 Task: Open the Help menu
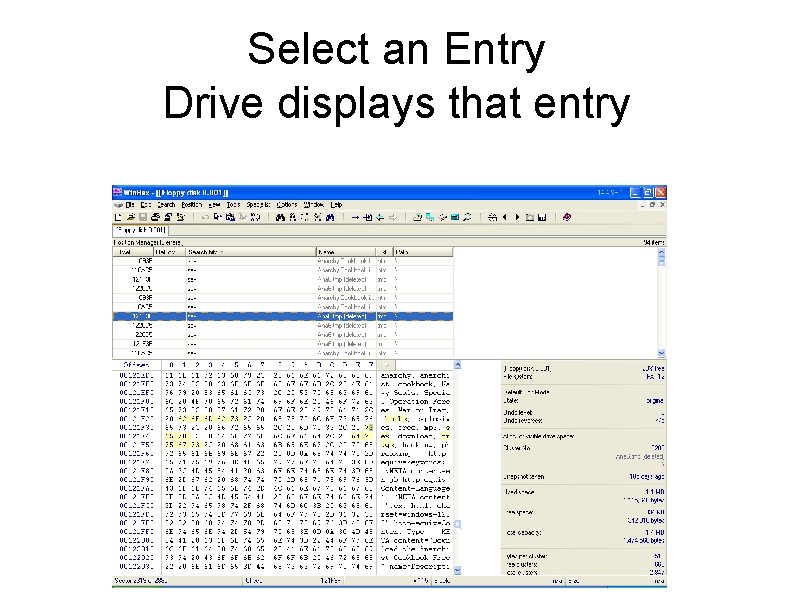click(336, 205)
